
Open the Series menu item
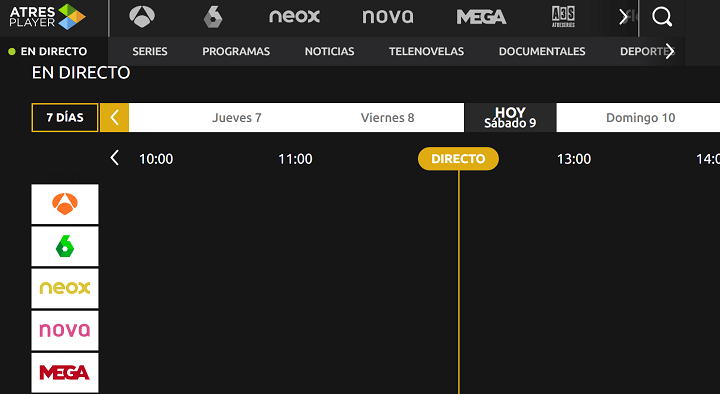(150, 51)
